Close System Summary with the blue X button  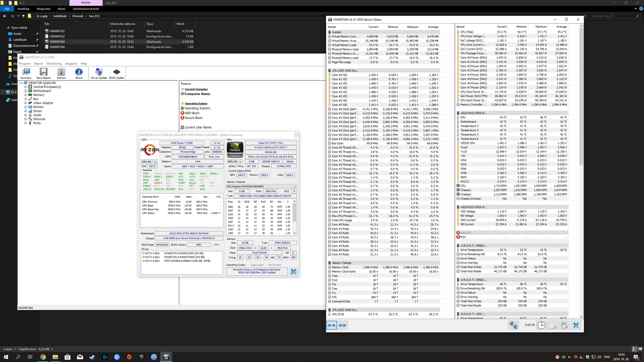pyautogui.click(x=293, y=272)
